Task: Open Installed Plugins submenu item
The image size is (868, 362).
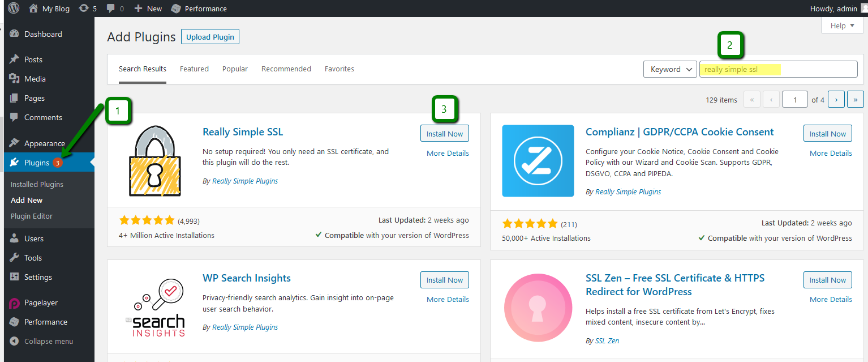Action: click(x=37, y=184)
